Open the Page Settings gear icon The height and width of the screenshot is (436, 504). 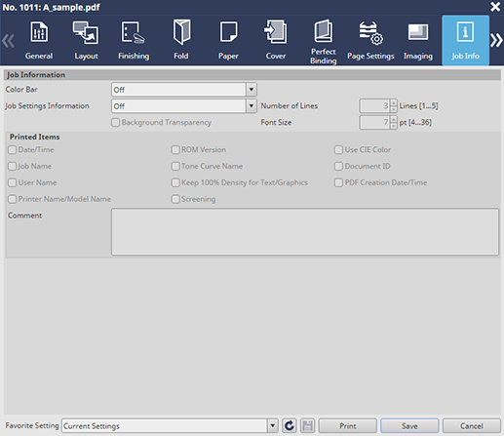point(370,33)
